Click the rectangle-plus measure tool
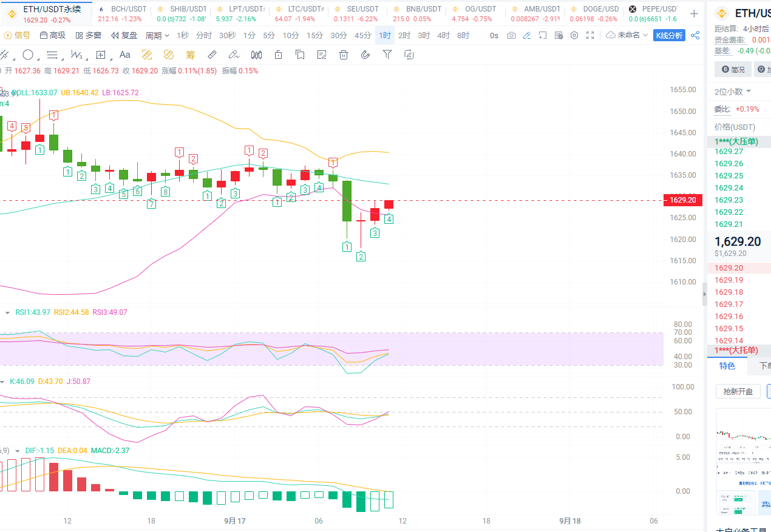 [x=101, y=55]
